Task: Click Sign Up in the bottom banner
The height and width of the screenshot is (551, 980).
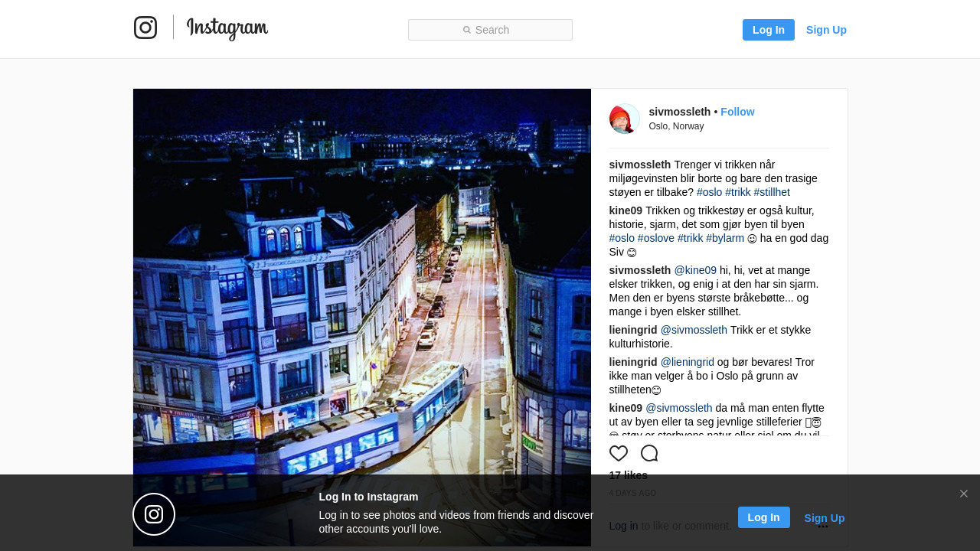Action: click(825, 518)
